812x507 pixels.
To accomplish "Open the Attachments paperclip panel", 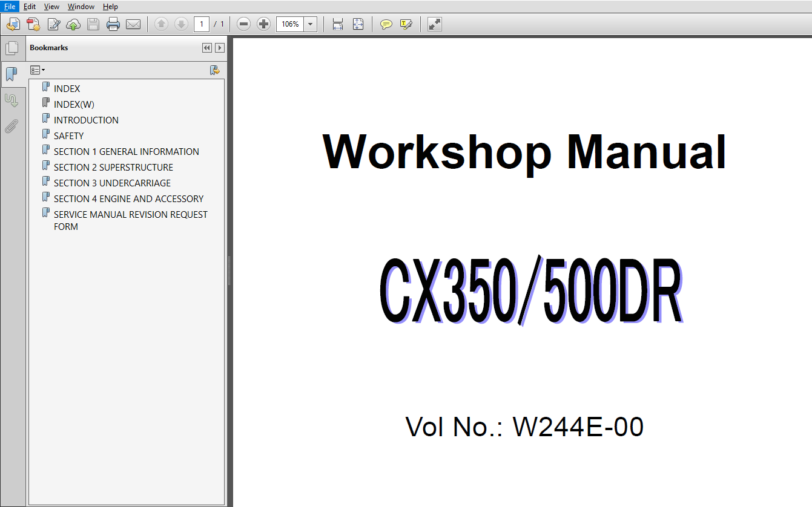I will point(12,126).
